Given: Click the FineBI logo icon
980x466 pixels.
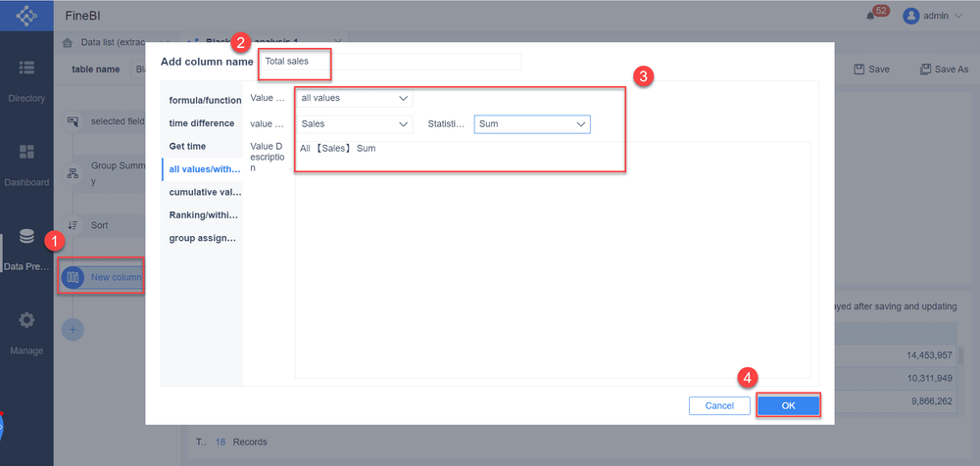Looking at the screenshot, I should pos(26,17).
